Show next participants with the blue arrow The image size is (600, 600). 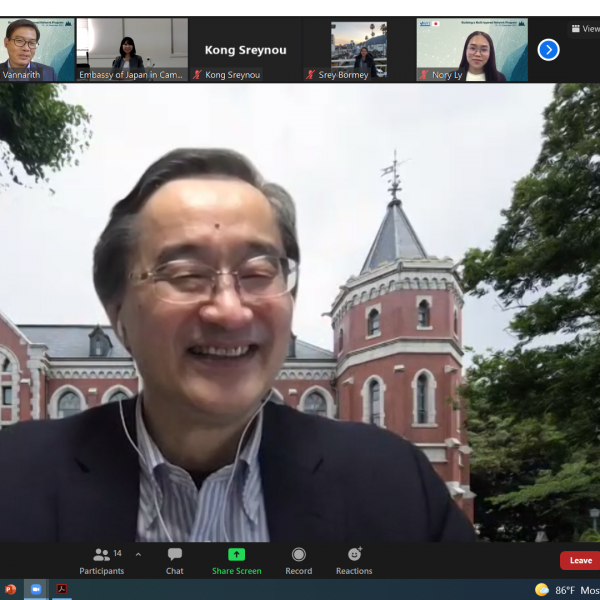click(x=548, y=49)
